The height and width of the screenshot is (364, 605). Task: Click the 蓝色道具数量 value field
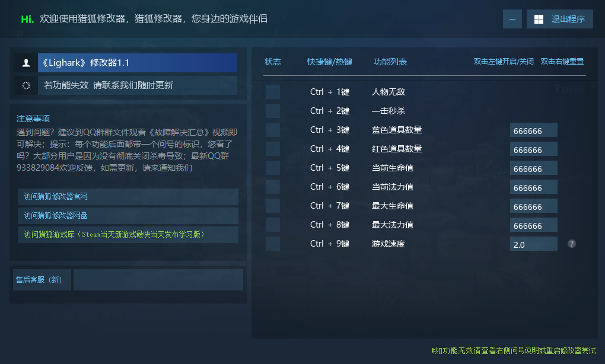pyautogui.click(x=534, y=130)
